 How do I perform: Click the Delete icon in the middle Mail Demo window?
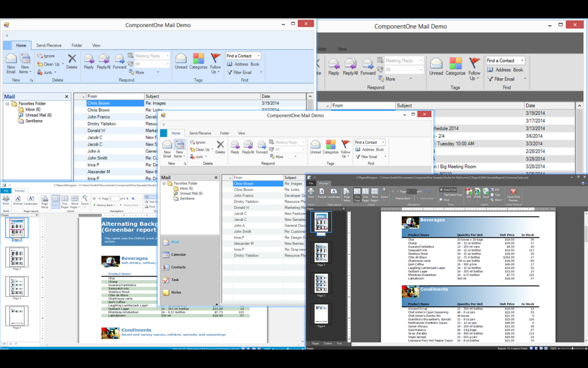[x=220, y=147]
